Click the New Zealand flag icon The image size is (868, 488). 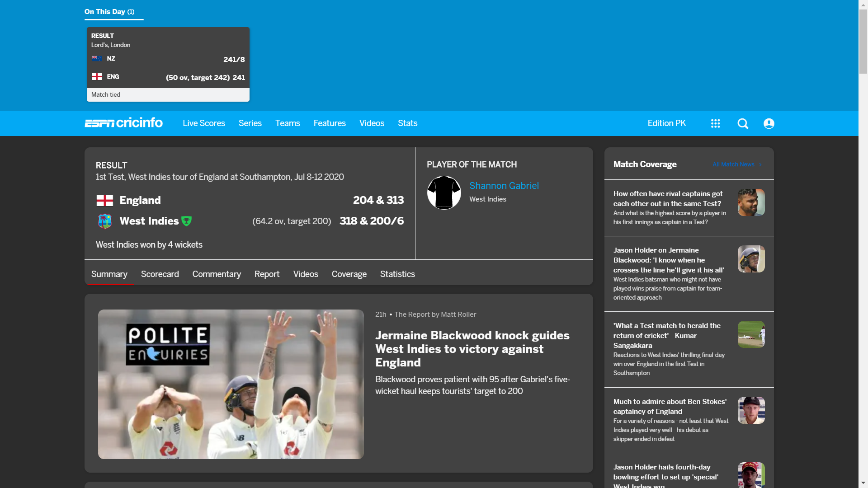pos(97,58)
